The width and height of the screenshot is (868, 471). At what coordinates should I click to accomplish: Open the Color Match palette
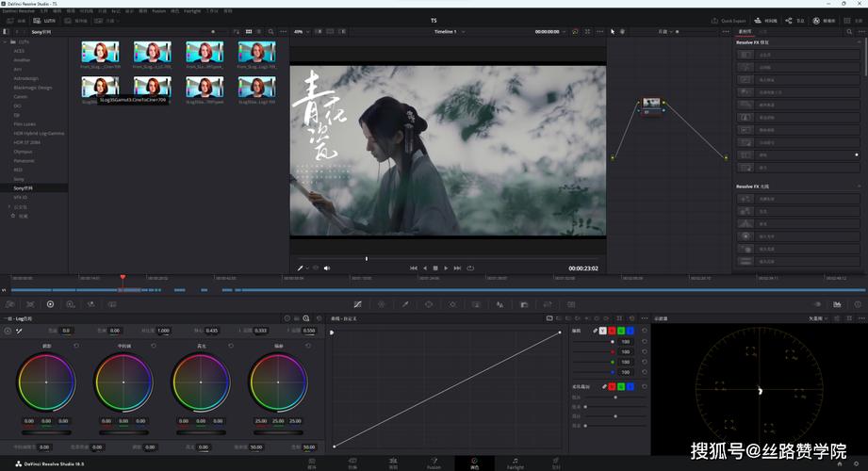coord(30,304)
